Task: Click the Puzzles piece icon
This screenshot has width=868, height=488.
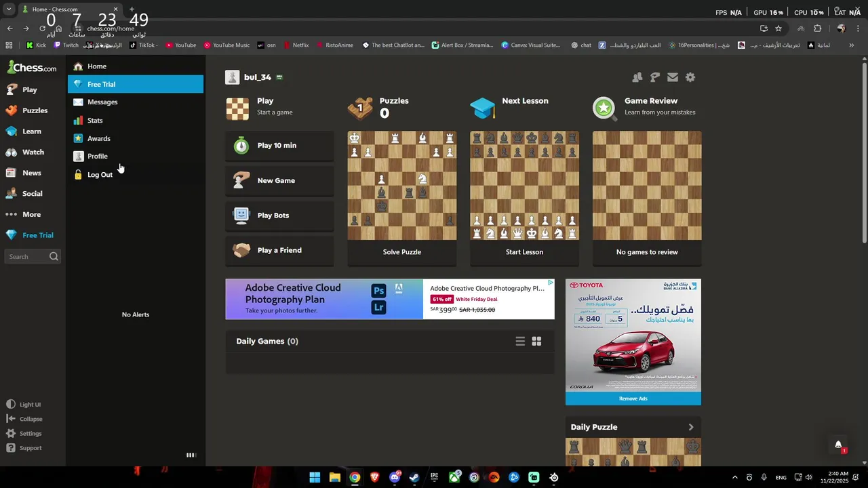Action: click(x=360, y=108)
